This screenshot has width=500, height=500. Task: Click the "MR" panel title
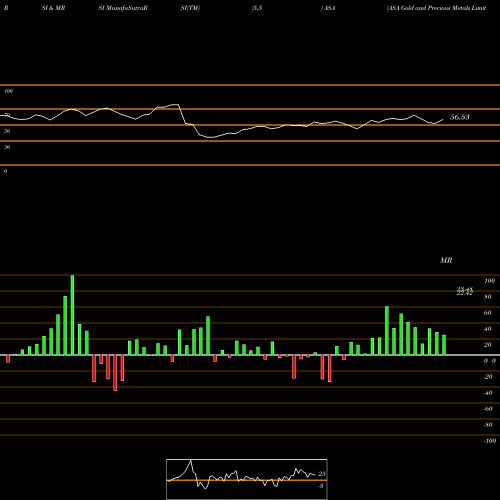tap(446, 260)
